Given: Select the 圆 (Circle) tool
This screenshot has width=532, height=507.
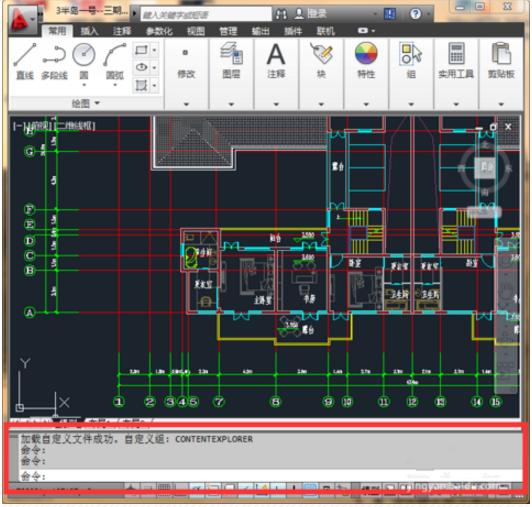Looking at the screenshot, I should point(84,61).
